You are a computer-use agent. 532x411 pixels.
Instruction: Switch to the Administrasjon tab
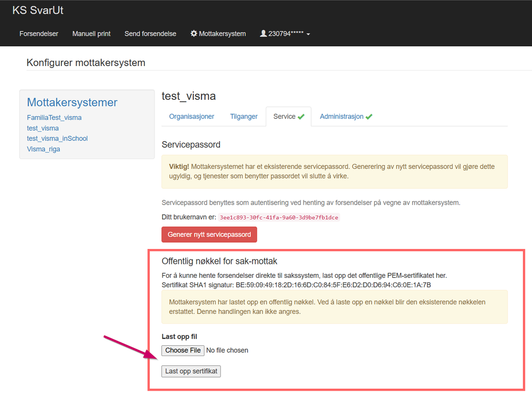point(346,117)
